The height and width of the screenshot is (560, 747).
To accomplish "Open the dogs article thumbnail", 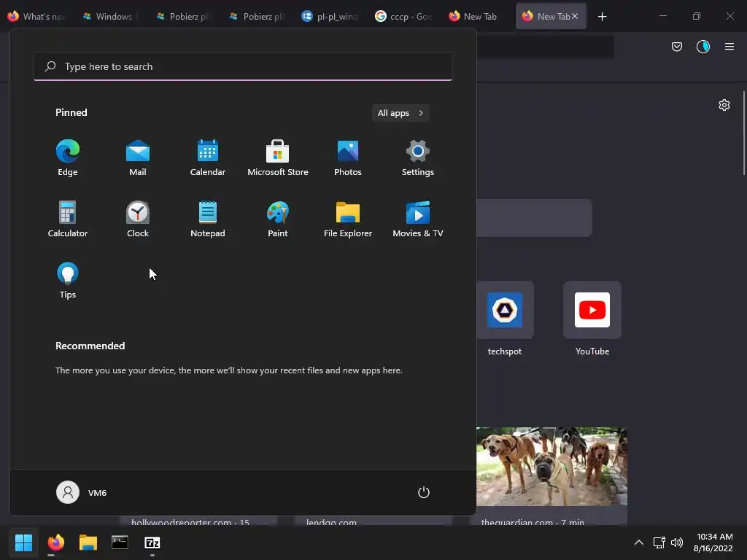I will tap(551, 467).
